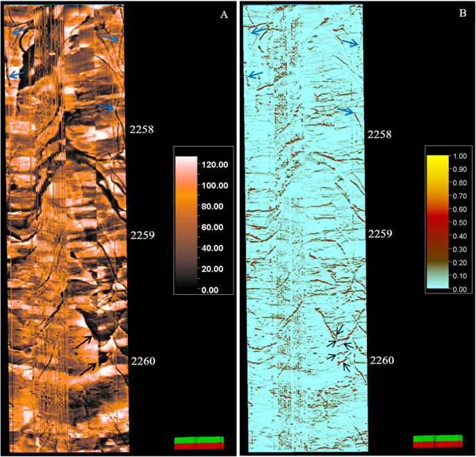Viewport: 476px width, 457px height.
Task: Click the 0.10 color scale value
Action: pyautogui.click(x=459, y=276)
